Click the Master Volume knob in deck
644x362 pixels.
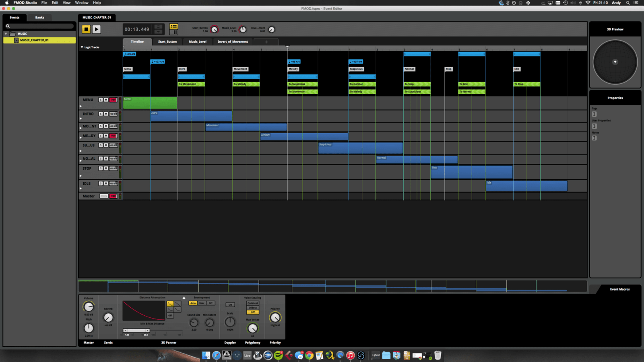click(x=89, y=307)
